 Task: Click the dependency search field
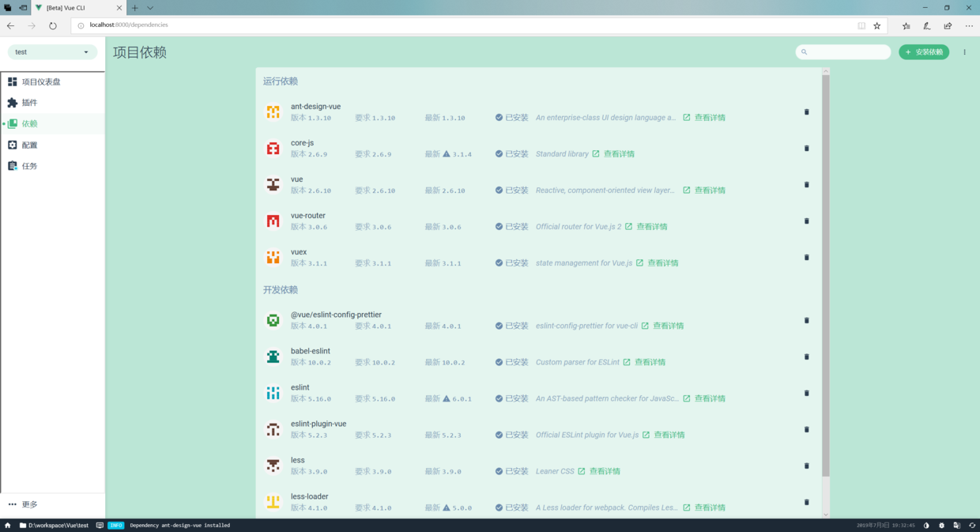843,52
